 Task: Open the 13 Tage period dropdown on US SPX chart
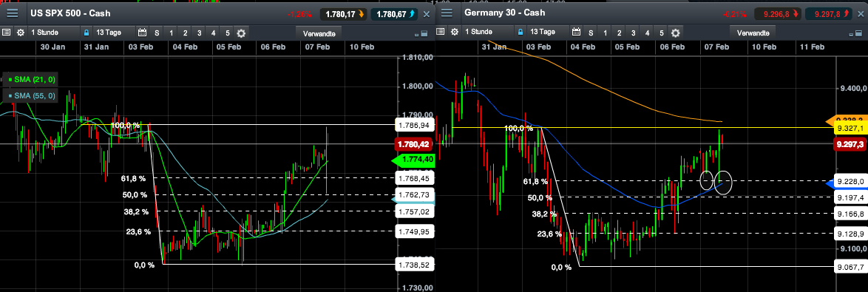(113, 33)
